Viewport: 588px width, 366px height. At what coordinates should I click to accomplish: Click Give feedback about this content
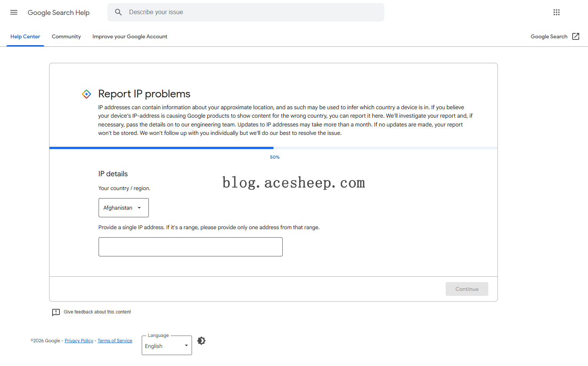coord(97,312)
